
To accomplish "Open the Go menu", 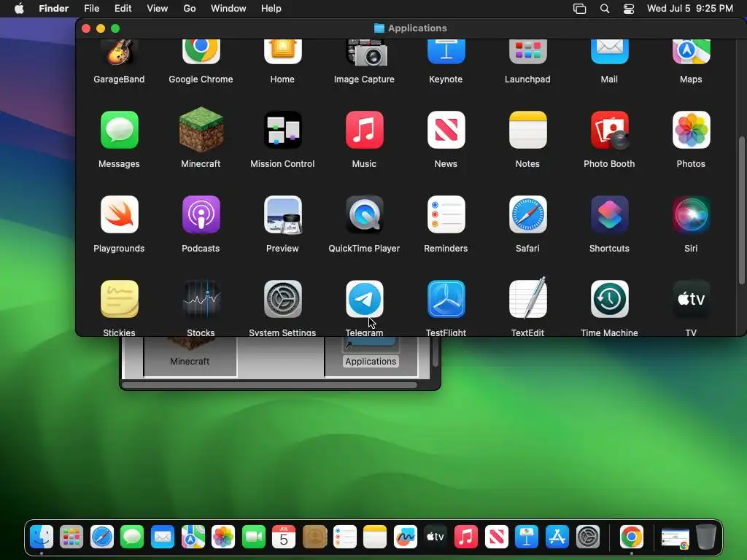I will (x=190, y=9).
